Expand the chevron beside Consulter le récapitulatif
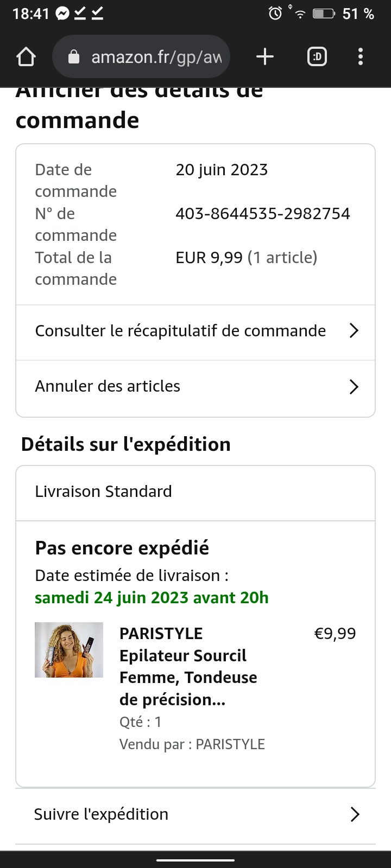Image resolution: width=391 pixels, height=868 pixels. [x=354, y=331]
